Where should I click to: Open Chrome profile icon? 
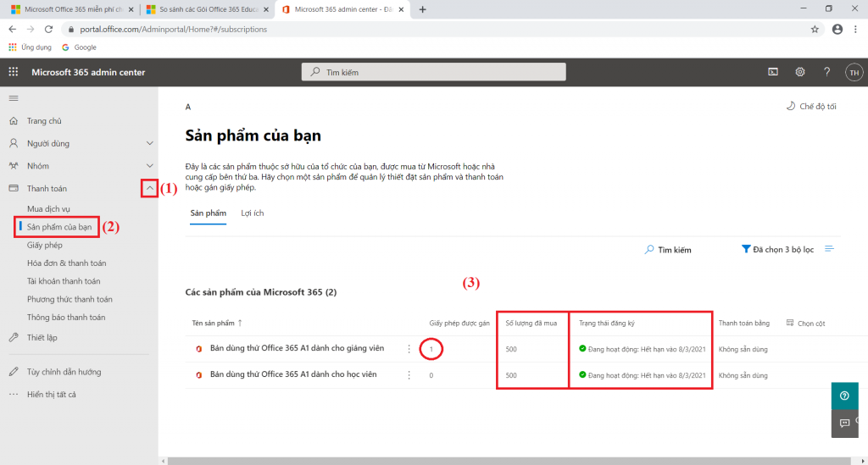(837, 30)
